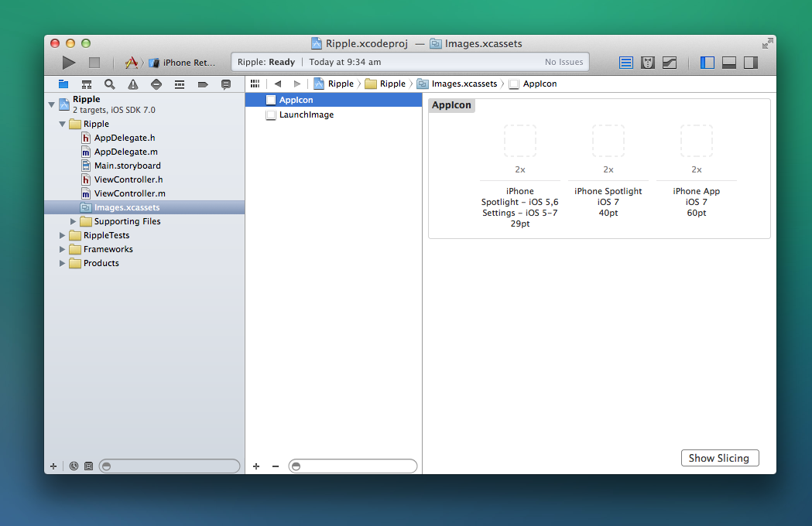Screen dimensions: 812x526
Task: Click the iPhone App 60pt 2x image well
Action: pos(696,141)
